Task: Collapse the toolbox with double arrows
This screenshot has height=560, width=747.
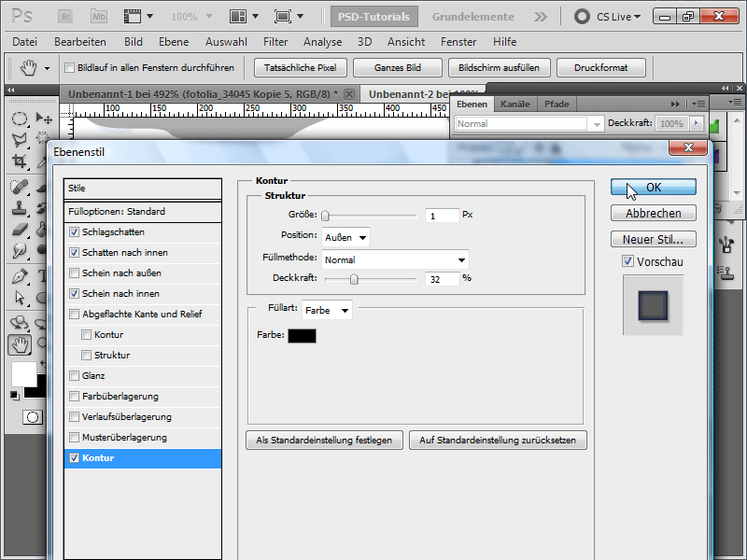Action: point(10,90)
